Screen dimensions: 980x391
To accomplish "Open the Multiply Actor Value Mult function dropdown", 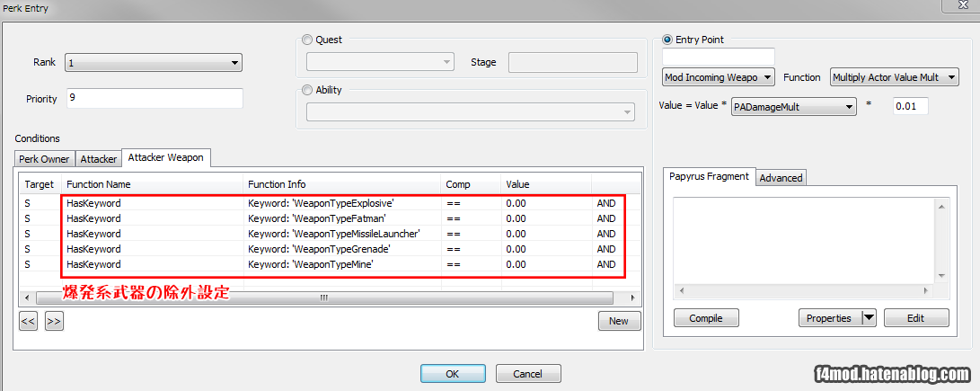I will pyautogui.click(x=894, y=77).
